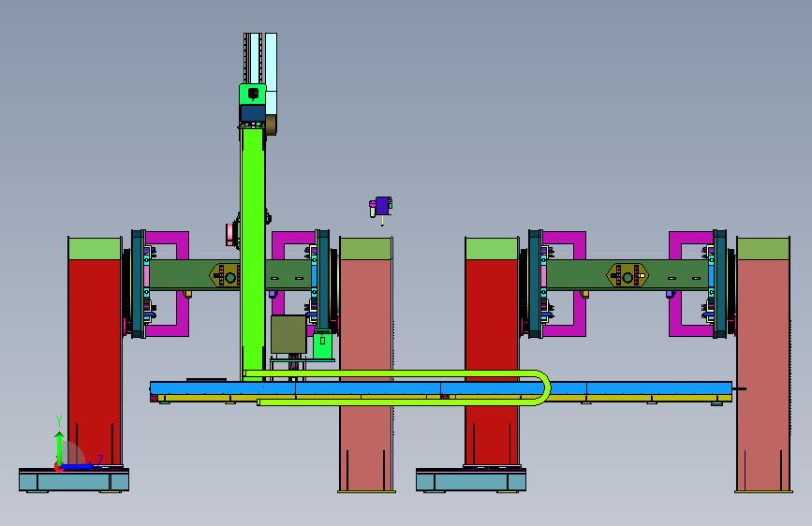This screenshot has height=526, width=812.
Task: Select the teal base plate under the leftmost pillar
Action: click(x=74, y=480)
